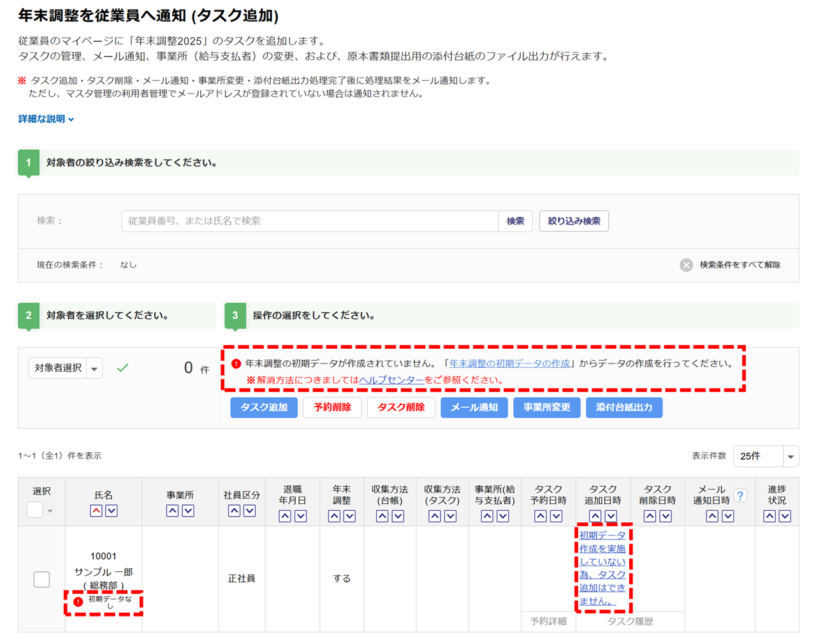Open the ヘルプセンター link
The image size is (816, 644).
click(391, 380)
